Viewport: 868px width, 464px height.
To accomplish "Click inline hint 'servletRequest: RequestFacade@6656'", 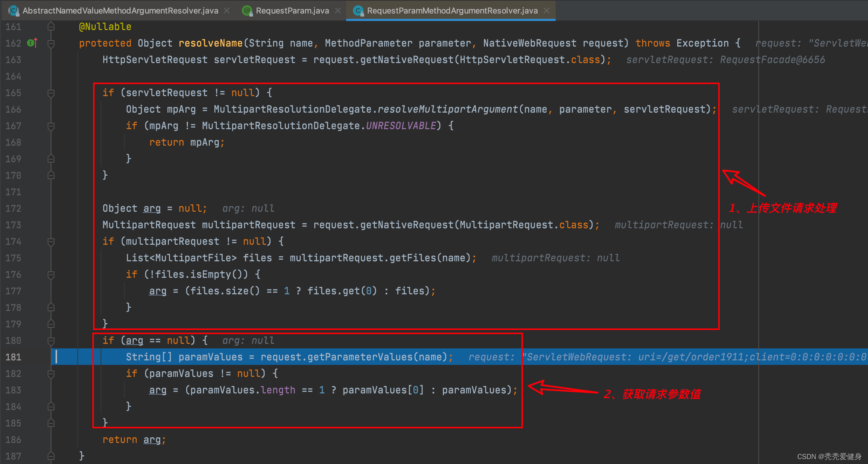I will [x=725, y=60].
